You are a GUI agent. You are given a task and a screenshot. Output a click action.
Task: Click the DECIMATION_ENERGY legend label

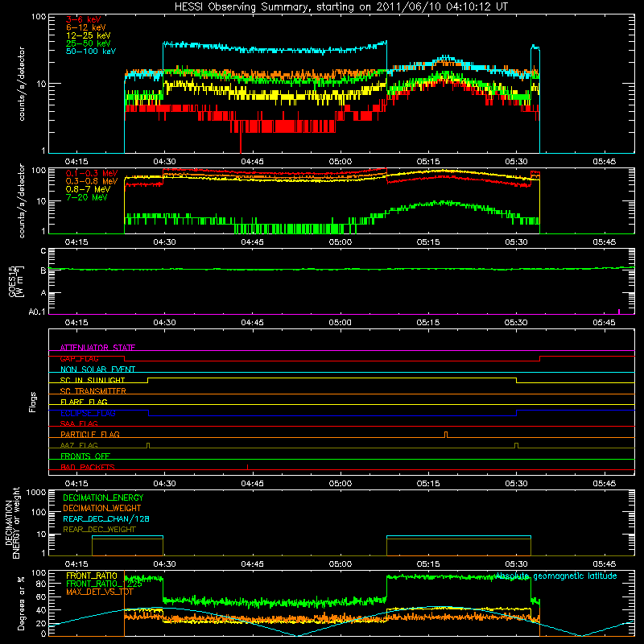[x=103, y=497]
